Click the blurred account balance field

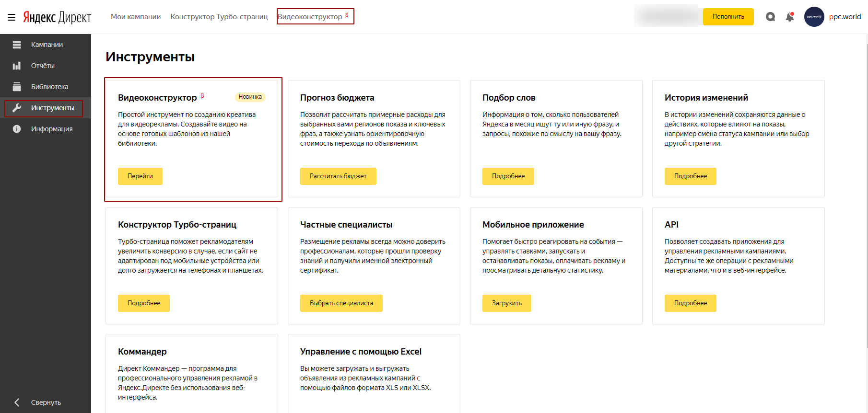pos(668,17)
